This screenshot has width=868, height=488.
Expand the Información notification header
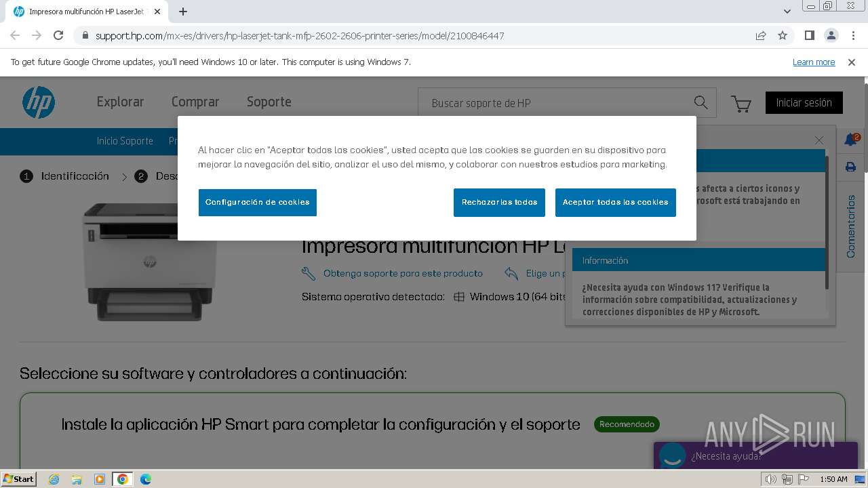pyautogui.click(x=698, y=260)
